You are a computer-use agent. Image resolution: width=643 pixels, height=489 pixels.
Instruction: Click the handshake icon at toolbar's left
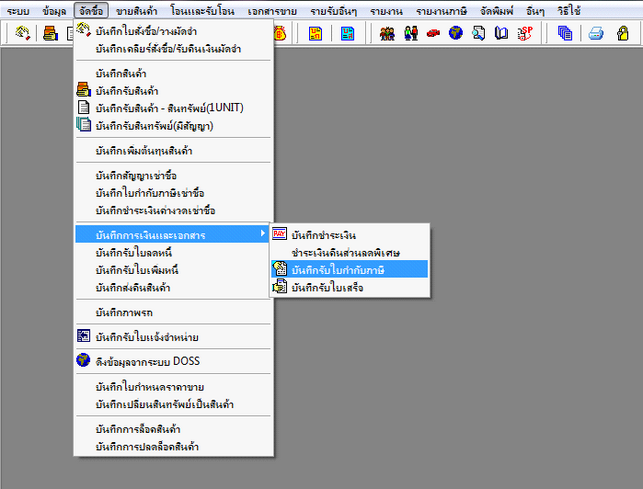click(23, 33)
